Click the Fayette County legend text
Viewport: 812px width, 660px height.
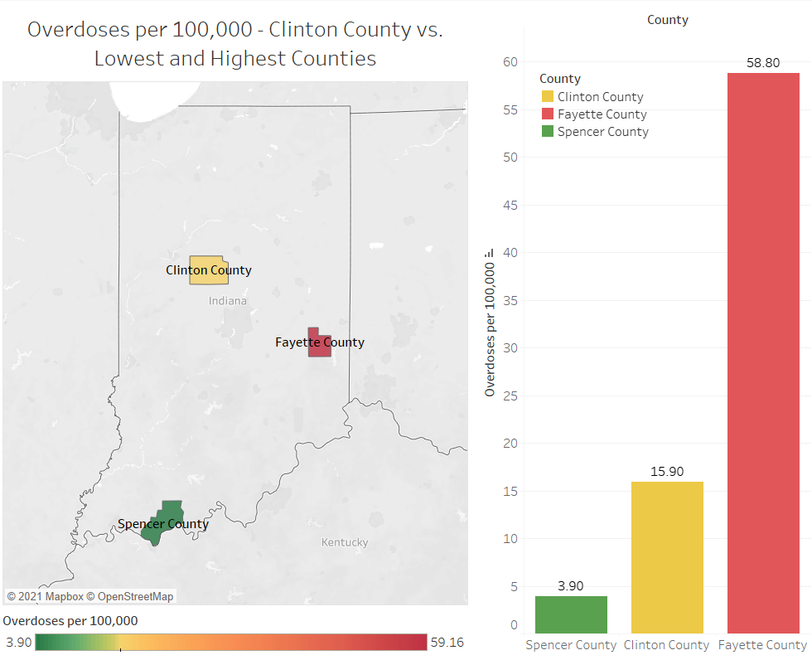coord(602,114)
